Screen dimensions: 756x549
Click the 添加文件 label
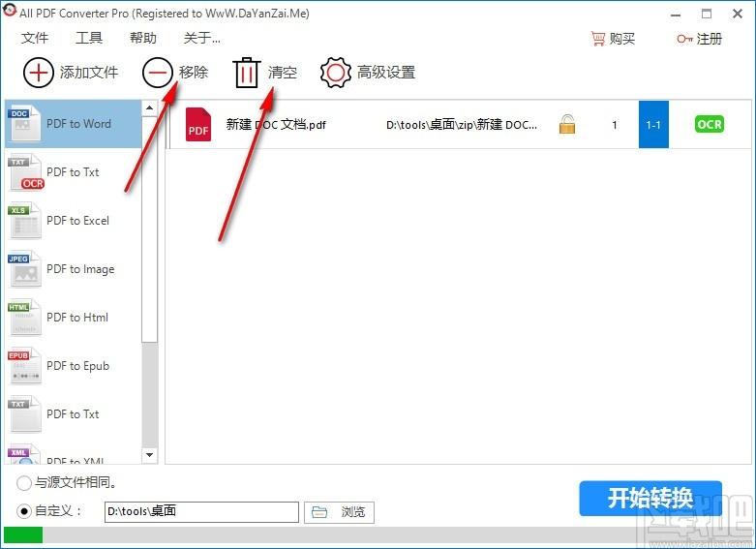click(89, 73)
